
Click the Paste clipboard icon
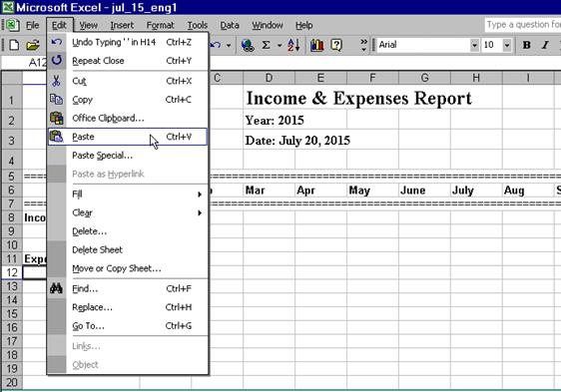[56, 137]
